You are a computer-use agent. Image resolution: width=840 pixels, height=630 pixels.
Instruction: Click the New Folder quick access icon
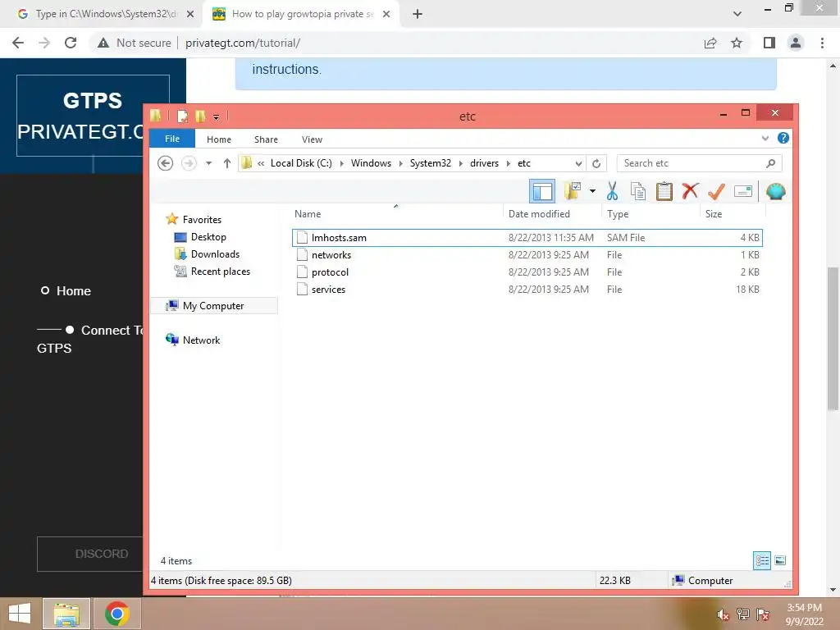(200, 116)
